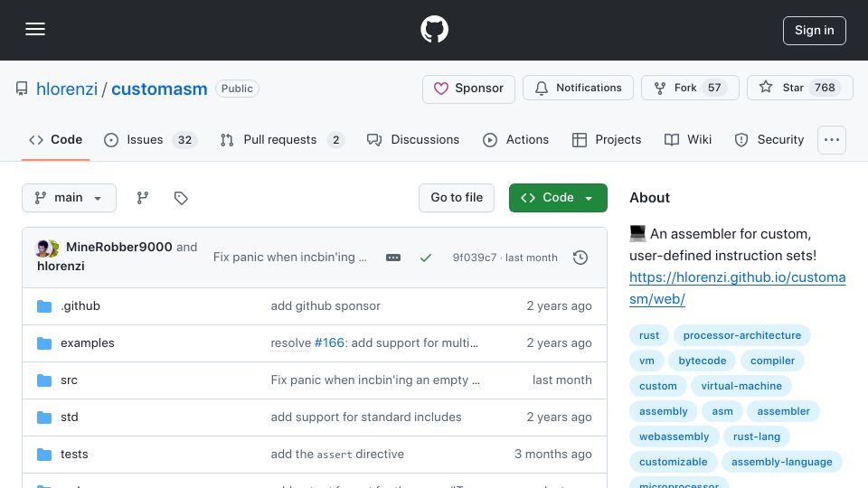This screenshot has height=488, width=868.
Task: Select the webassembly topic tag
Action: [x=674, y=437]
